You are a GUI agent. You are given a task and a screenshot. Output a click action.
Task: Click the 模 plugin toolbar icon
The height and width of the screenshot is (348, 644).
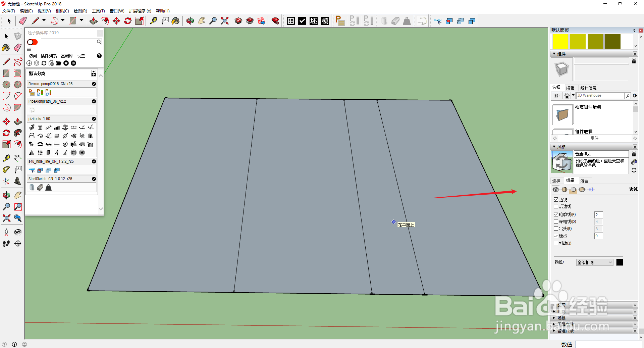click(x=325, y=21)
